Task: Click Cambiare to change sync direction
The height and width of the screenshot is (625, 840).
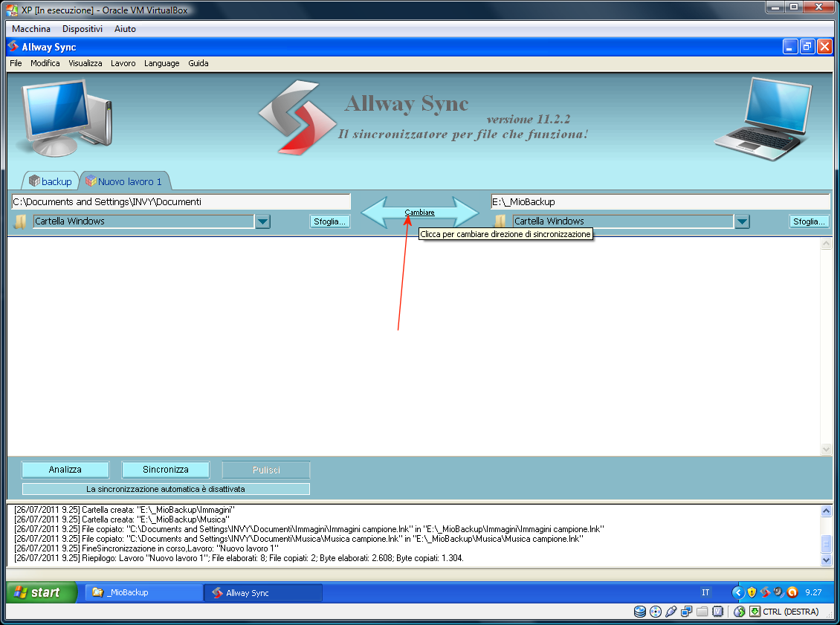Action: (419, 212)
